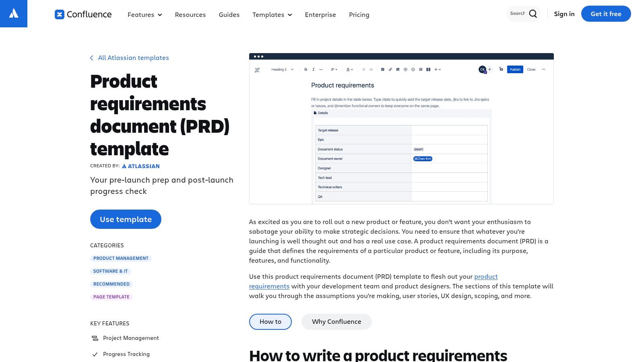This screenshot has height=362, width=644.
Task: Focus the Search input field
Action: (518, 14)
